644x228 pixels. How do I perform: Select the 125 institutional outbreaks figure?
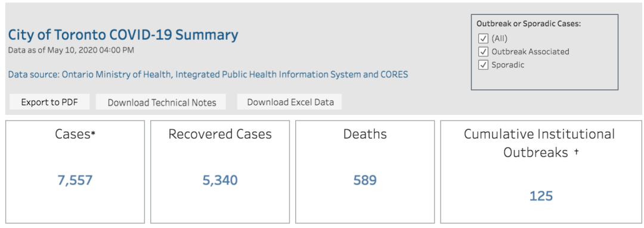point(541,196)
